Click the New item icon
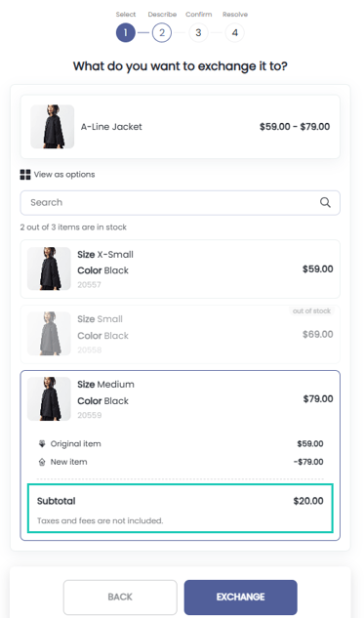The height and width of the screenshot is (618, 364). (x=42, y=462)
